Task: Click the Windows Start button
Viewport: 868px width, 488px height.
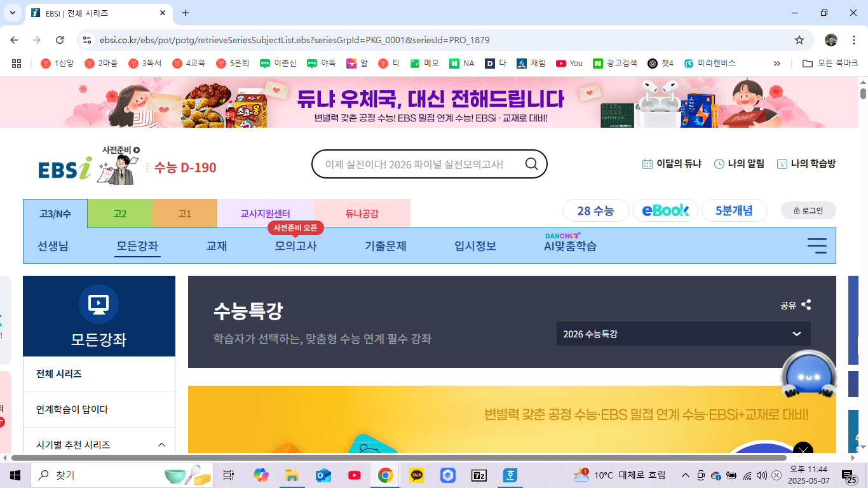Action: coord(15,475)
